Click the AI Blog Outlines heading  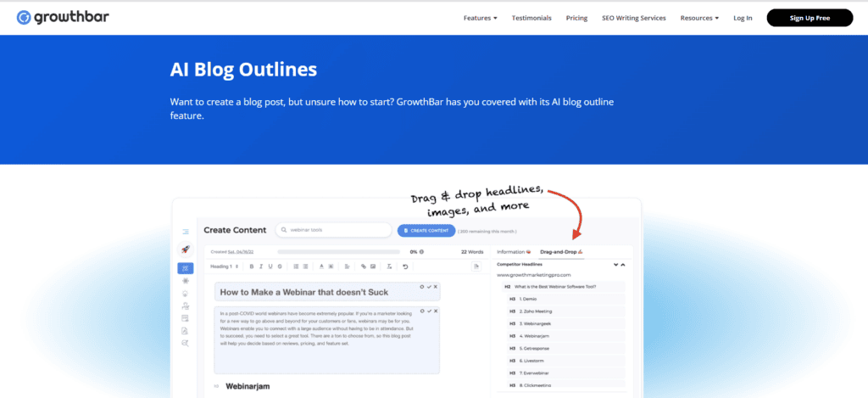click(x=243, y=70)
